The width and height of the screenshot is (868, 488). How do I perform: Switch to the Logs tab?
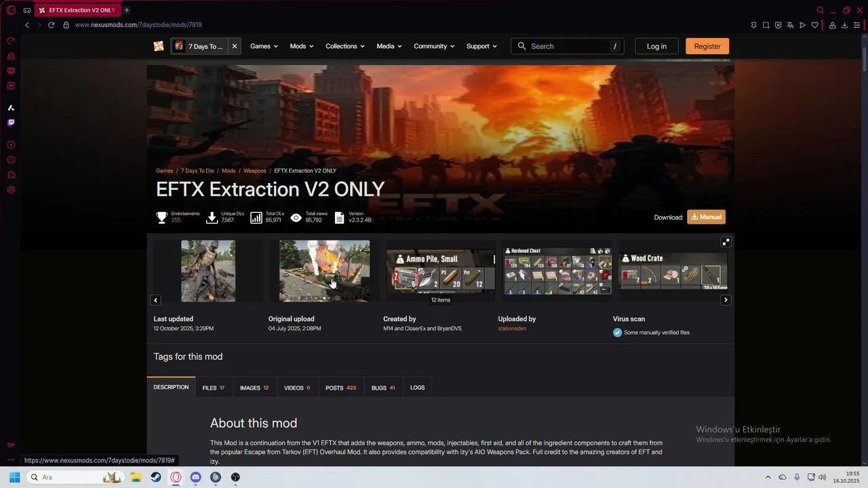click(x=418, y=388)
